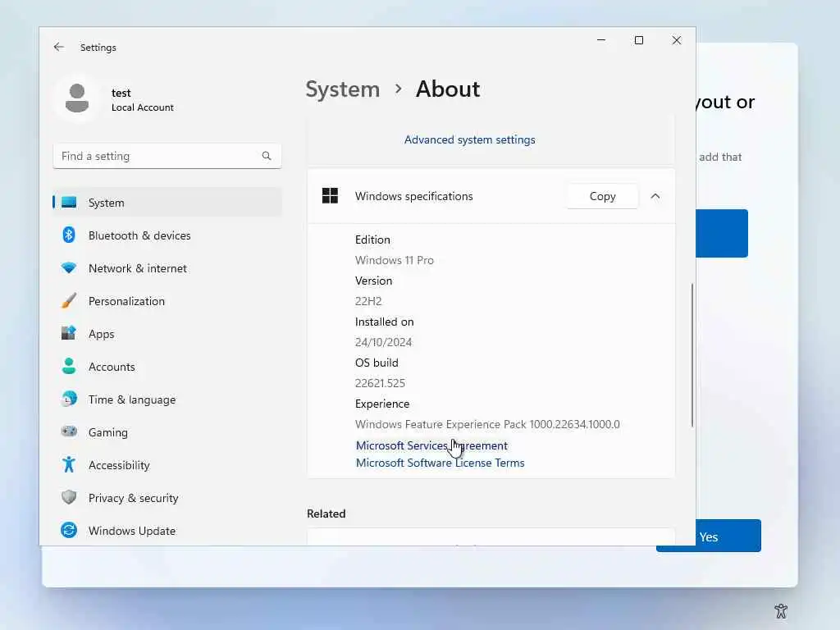The height and width of the screenshot is (630, 840).
Task: Click the Windows Update sync icon
Action: [x=69, y=531]
